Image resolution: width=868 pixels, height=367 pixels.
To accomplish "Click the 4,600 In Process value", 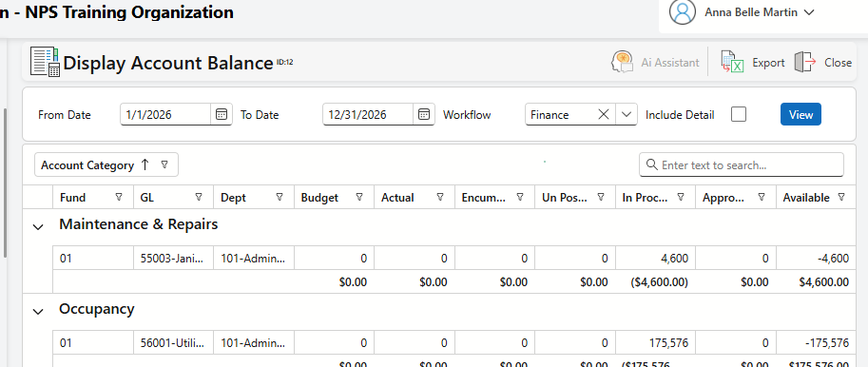I will coord(674,258).
